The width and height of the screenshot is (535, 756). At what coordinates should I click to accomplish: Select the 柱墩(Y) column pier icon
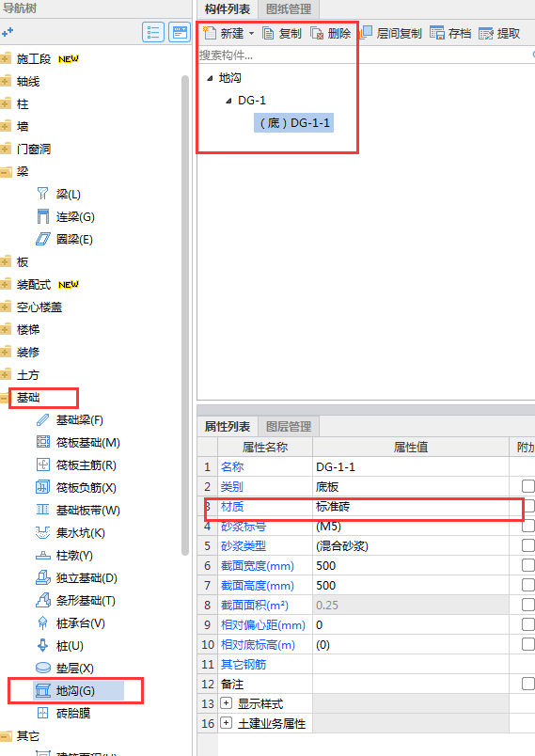click(x=43, y=556)
